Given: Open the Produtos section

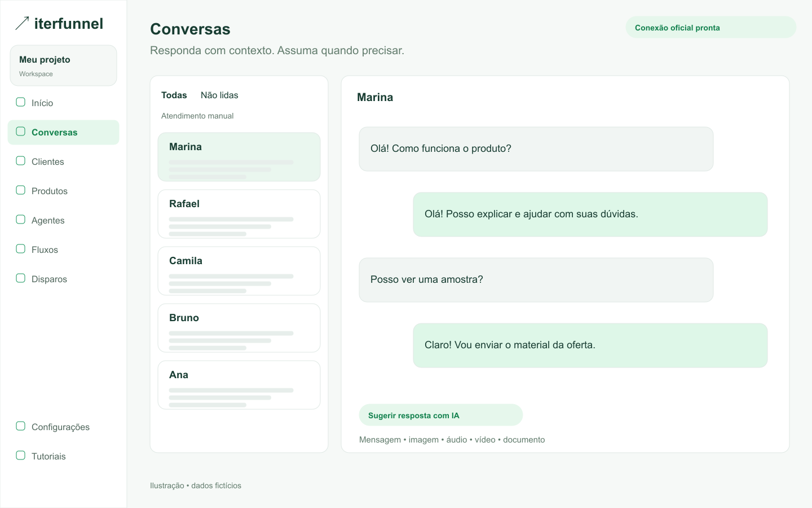Looking at the screenshot, I should (x=63, y=191).
